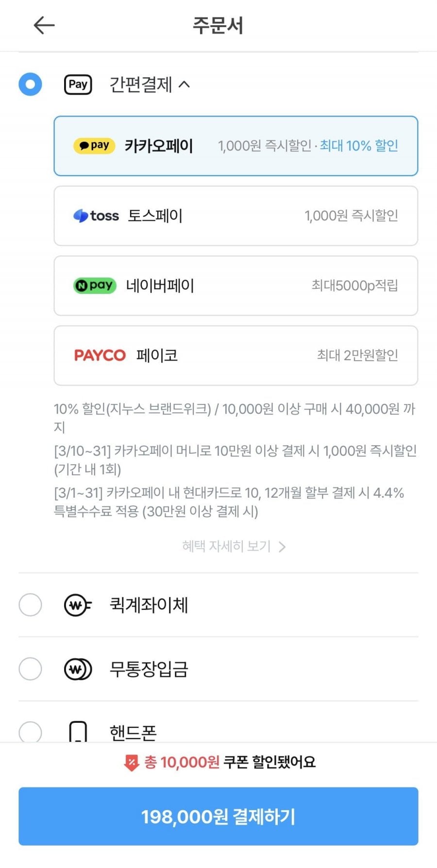Click the red PAYCO logo

click(100, 355)
